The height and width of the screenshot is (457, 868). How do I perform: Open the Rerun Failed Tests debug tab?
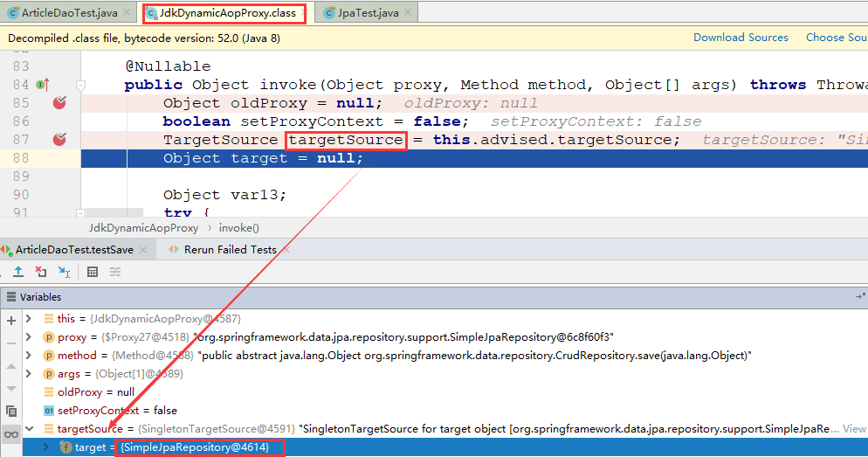pos(231,250)
